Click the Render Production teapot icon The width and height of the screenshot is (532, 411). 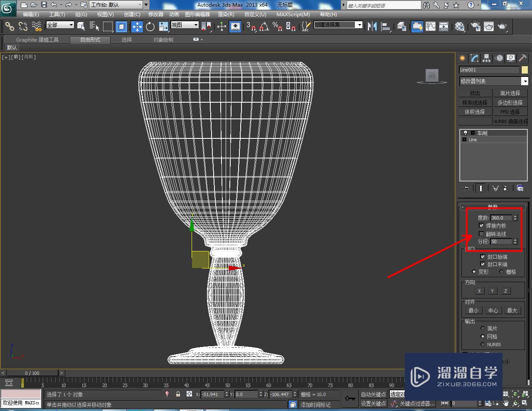click(502, 27)
